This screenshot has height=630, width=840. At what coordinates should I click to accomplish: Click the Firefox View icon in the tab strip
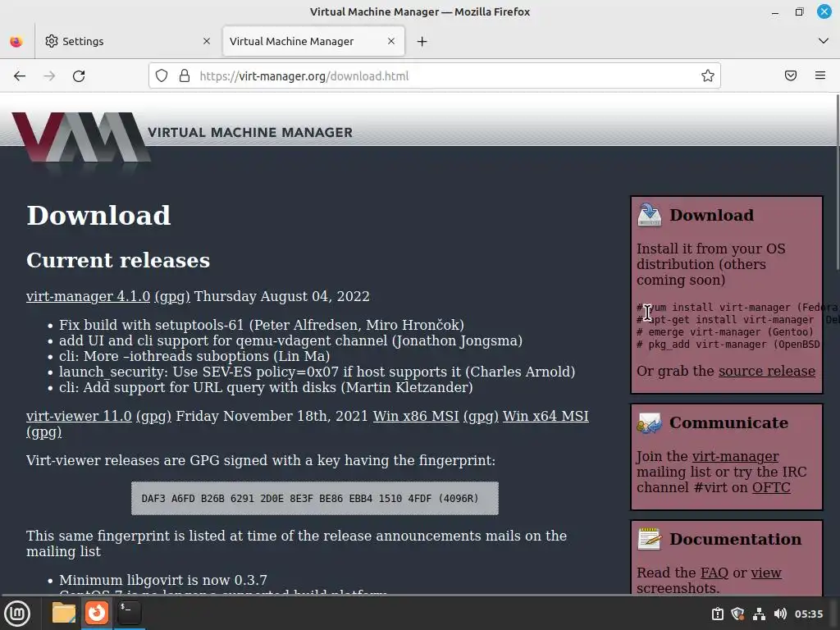click(x=16, y=41)
